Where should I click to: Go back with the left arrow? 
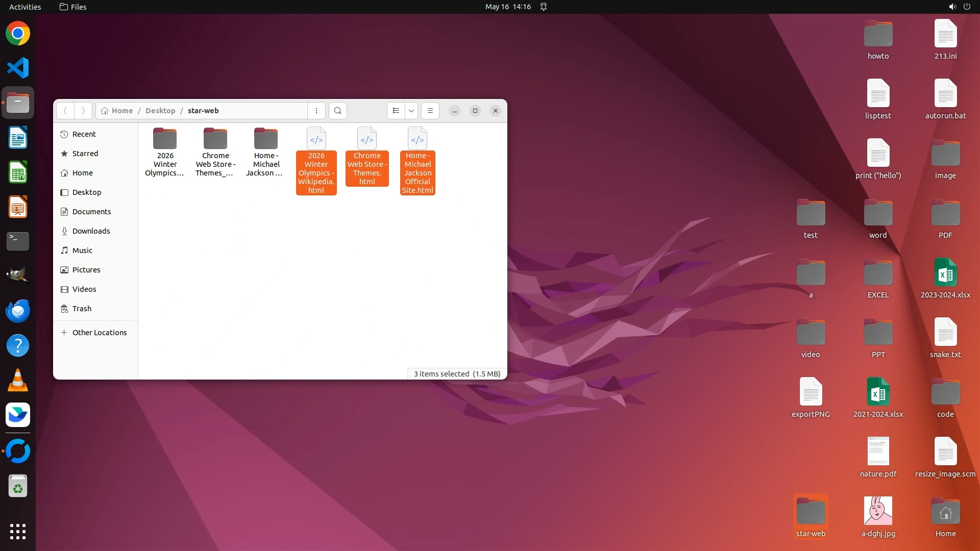pyautogui.click(x=65, y=111)
